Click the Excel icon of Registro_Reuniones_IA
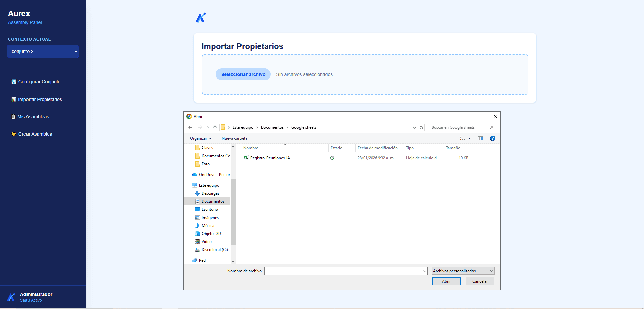 tap(246, 158)
